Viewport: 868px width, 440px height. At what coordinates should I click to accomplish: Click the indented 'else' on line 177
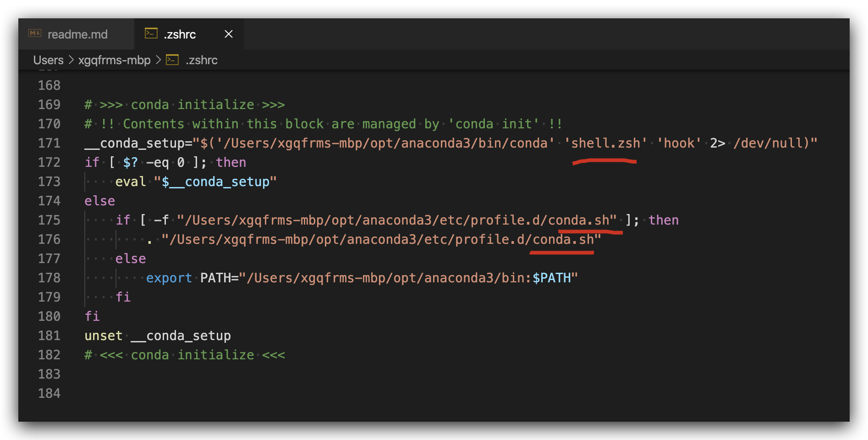pos(131,258)
